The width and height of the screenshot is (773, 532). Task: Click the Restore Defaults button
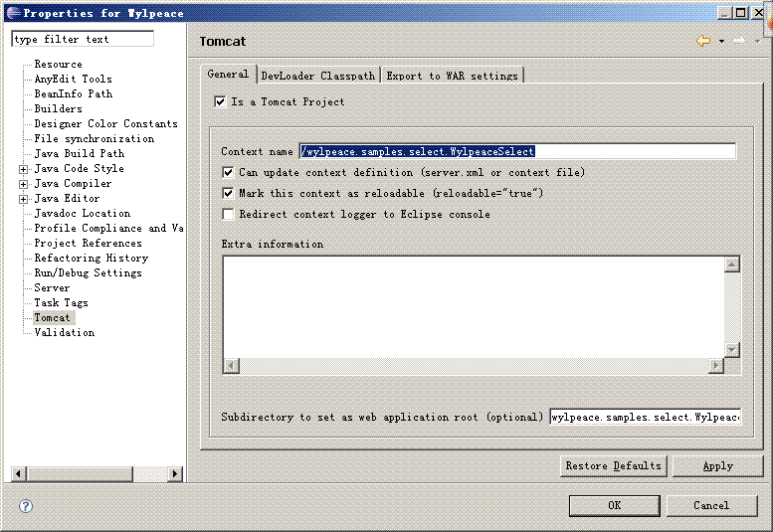613,466
